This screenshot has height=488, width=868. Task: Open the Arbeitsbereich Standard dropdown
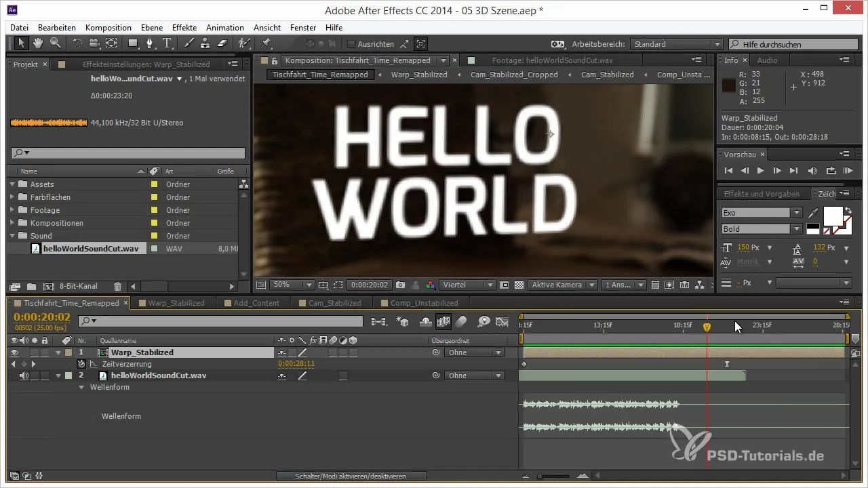click(676, 44)
